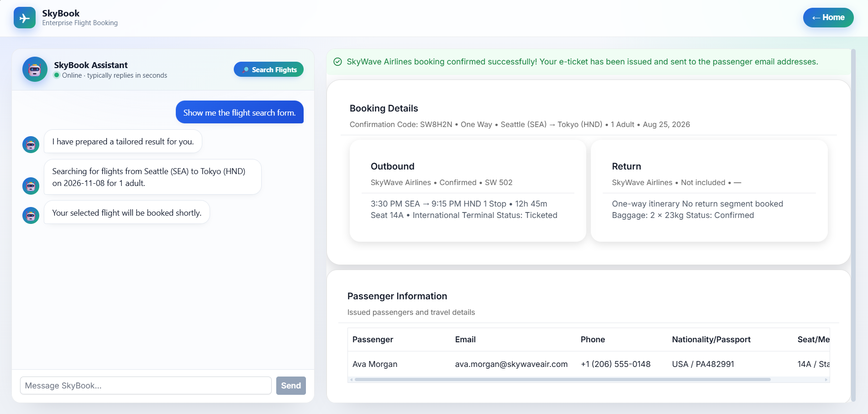Click 'Baggage: 2 × 23kg Status: Confirmed' text
The image size is (868, 414).
683,215
